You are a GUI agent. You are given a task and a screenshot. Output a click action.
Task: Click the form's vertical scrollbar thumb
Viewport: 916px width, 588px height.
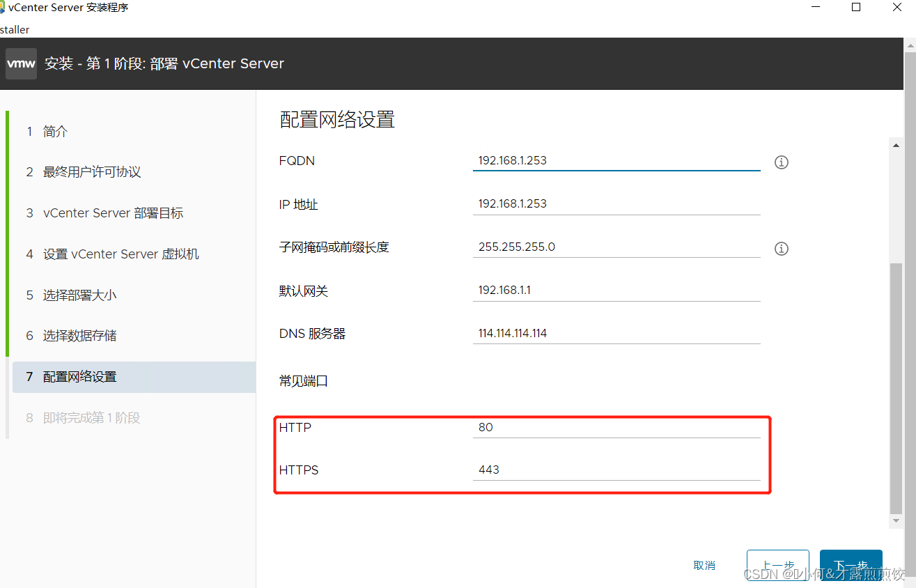[x=896, y=389]
